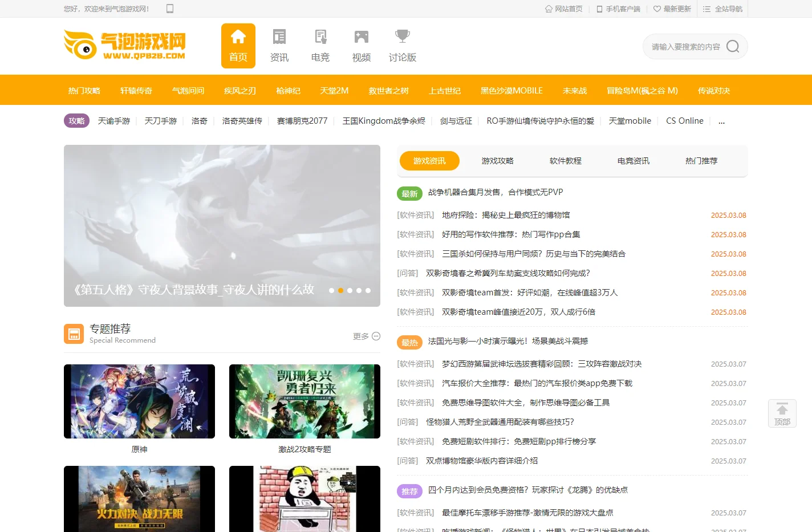Switch to the 游戏攻略 tab
Image resolution: width=812 pixels, height=532 pixels.
[x=497, y=161]
